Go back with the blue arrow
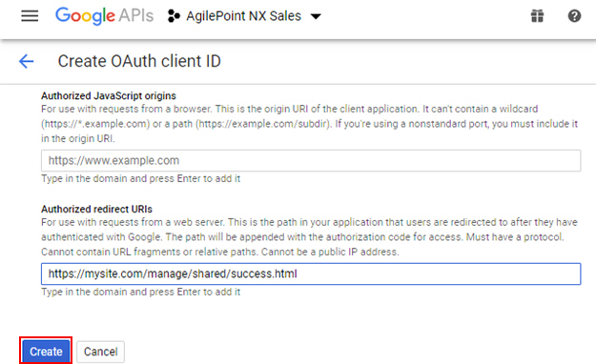 27,61
